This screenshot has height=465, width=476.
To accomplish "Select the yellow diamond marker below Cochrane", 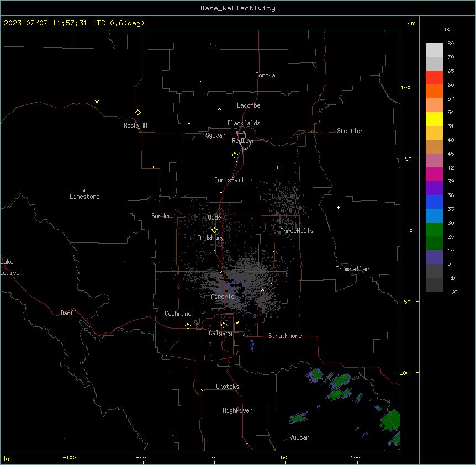I will tap(188, 326).
